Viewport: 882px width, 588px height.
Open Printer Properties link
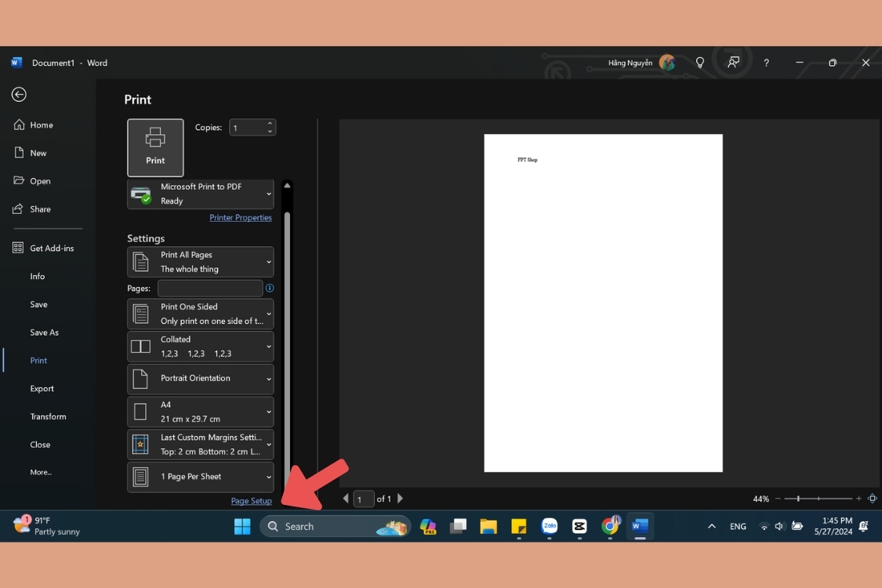[x=241, y=218]
